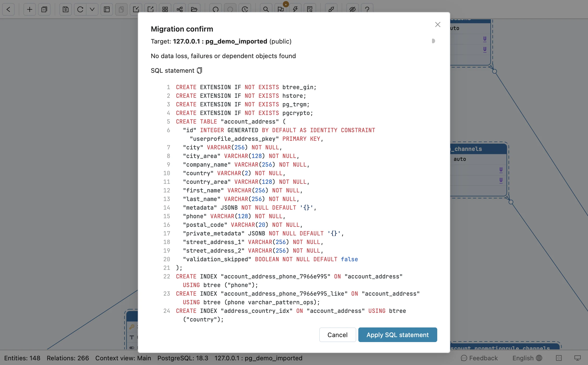Click the "postal_code" VARCHAR(20) line

point(243,225)
